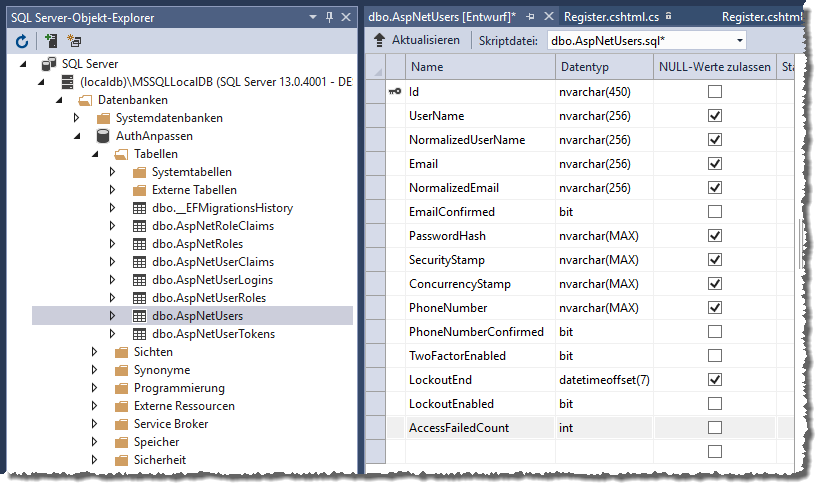
Task: Click the Aktualisieren upload arrow icon
Action: pos(379,40)
